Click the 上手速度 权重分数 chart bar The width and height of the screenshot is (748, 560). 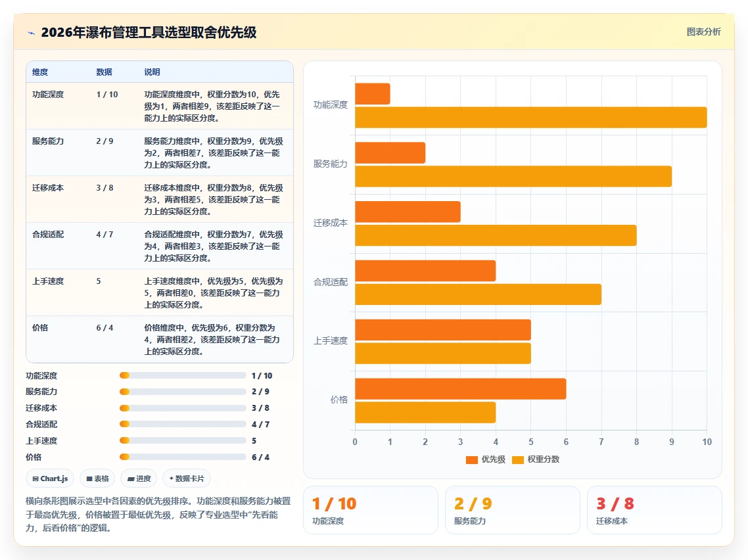443,354
